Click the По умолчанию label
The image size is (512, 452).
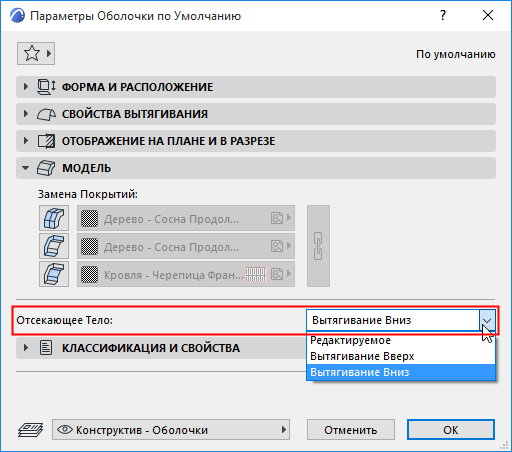456,54
